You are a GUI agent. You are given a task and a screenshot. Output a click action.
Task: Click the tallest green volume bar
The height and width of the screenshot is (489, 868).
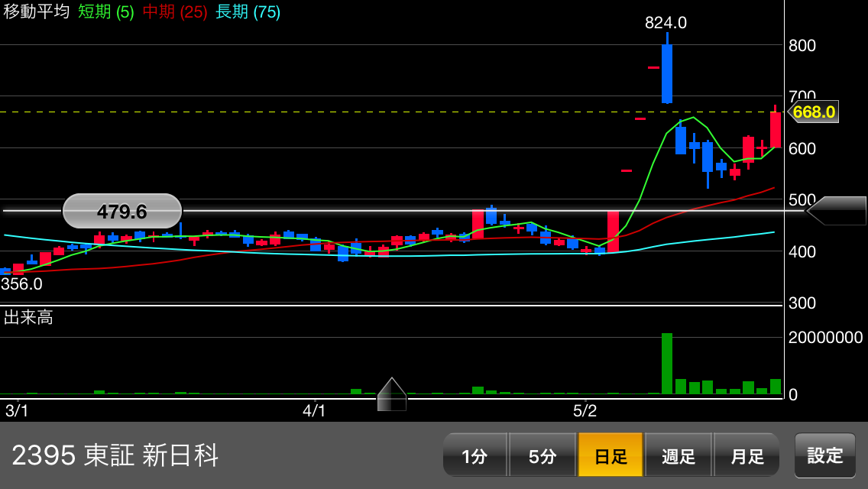point(667,364)
